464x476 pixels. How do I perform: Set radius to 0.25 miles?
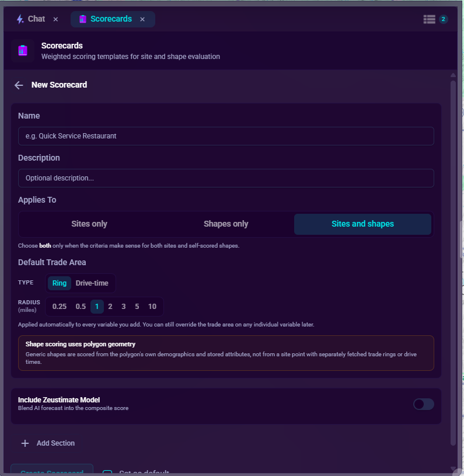pos(60,307)
